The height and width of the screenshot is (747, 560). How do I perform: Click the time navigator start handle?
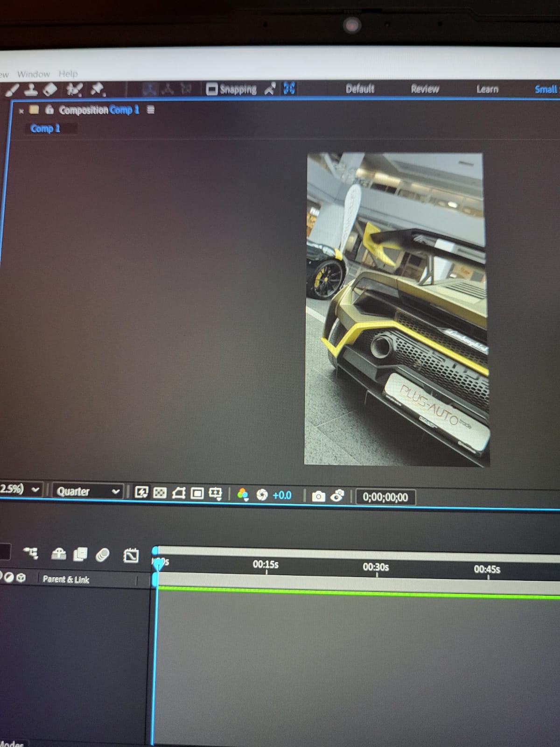tap(155, 550)
